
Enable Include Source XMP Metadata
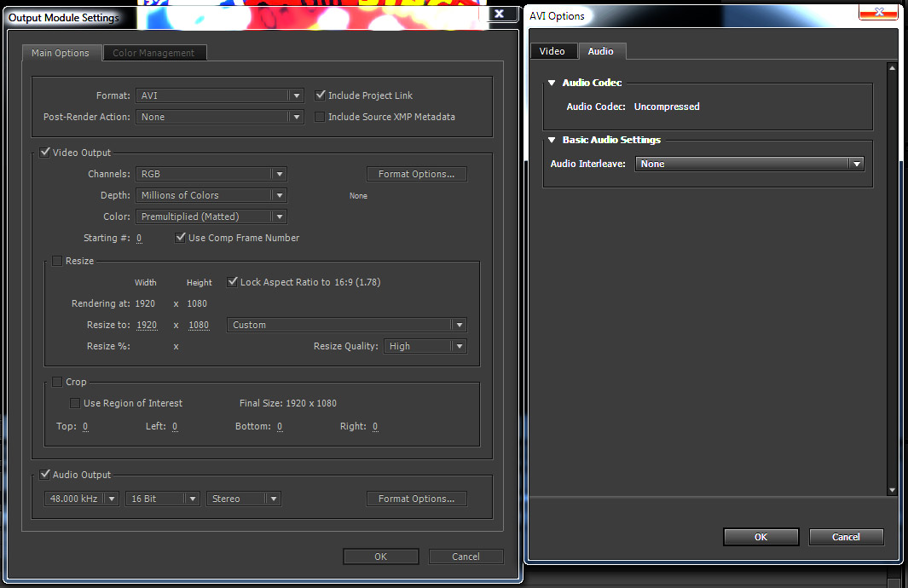coord(320,117)
